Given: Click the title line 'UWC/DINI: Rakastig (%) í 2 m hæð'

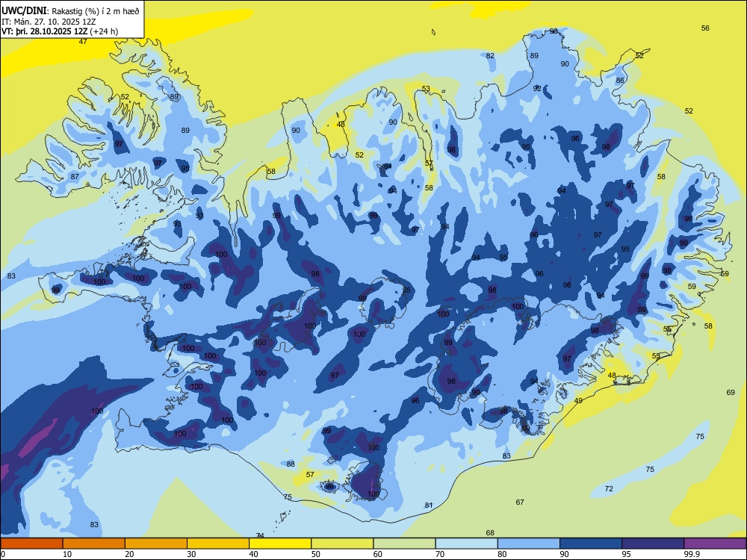Looking at the screenshot, I should (x=70, y=11).
